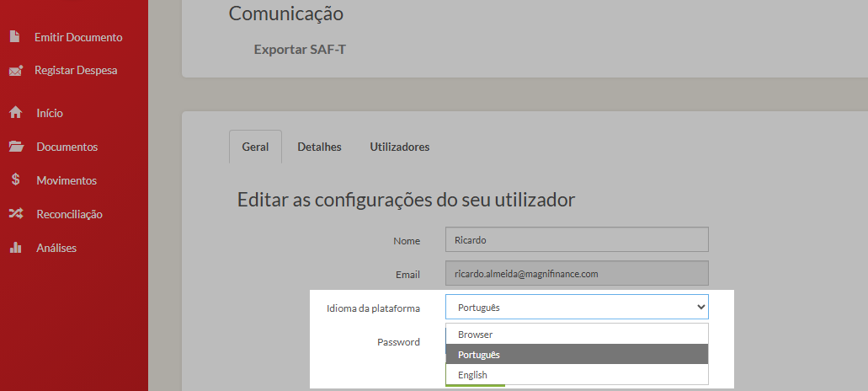Screen dimensions: 868x391
Task: Click the Exportar SAF-T link
Action: [300, 49]
